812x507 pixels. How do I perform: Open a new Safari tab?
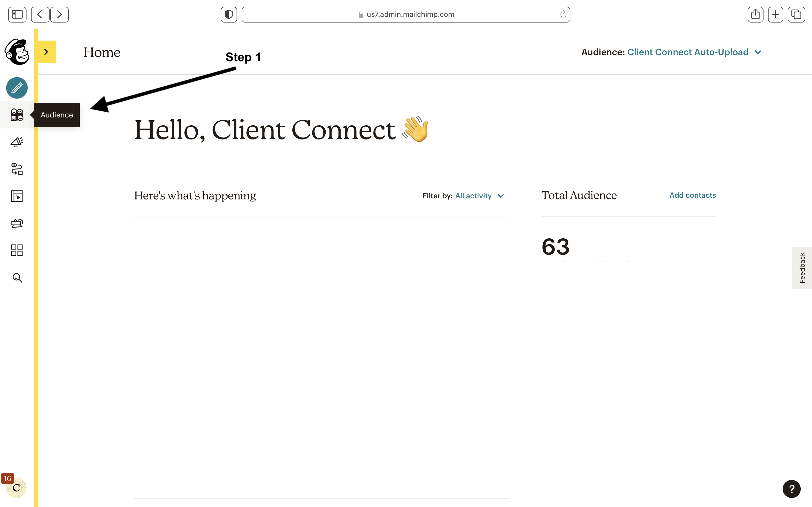click(775, 14)
